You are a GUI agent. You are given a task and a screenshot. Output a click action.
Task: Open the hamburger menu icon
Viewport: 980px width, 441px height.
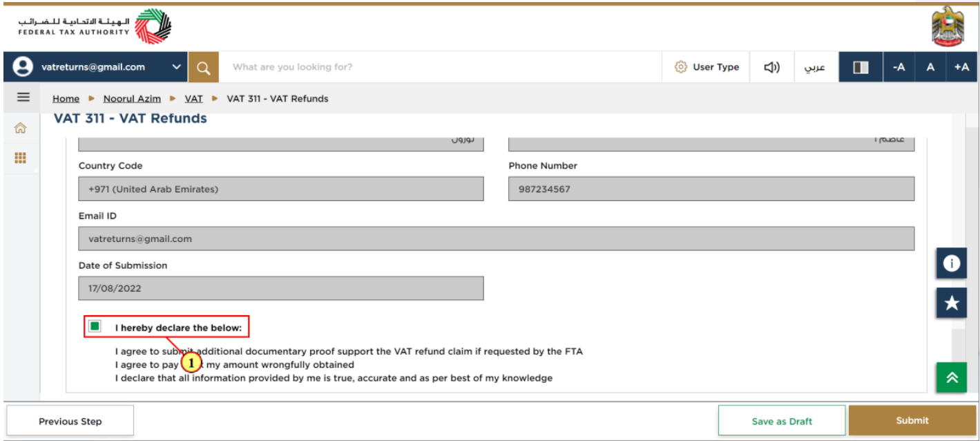point(23,97)
